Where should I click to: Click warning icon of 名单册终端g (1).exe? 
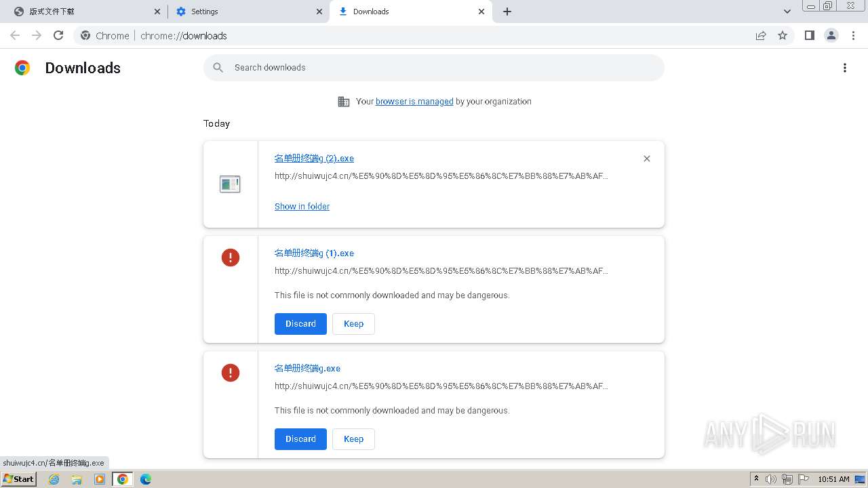(231, 258)
